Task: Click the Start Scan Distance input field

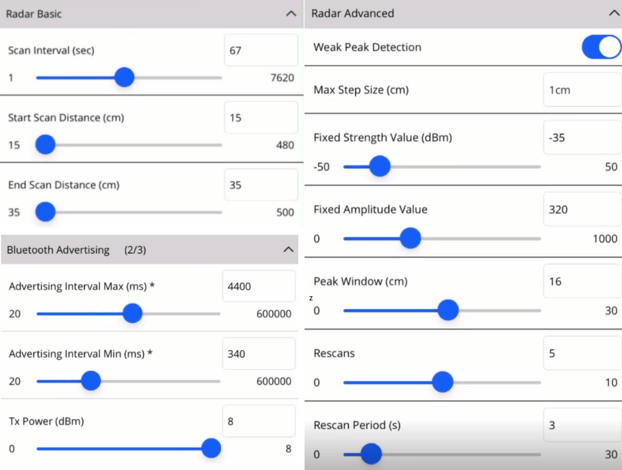Action: point(260,118)
